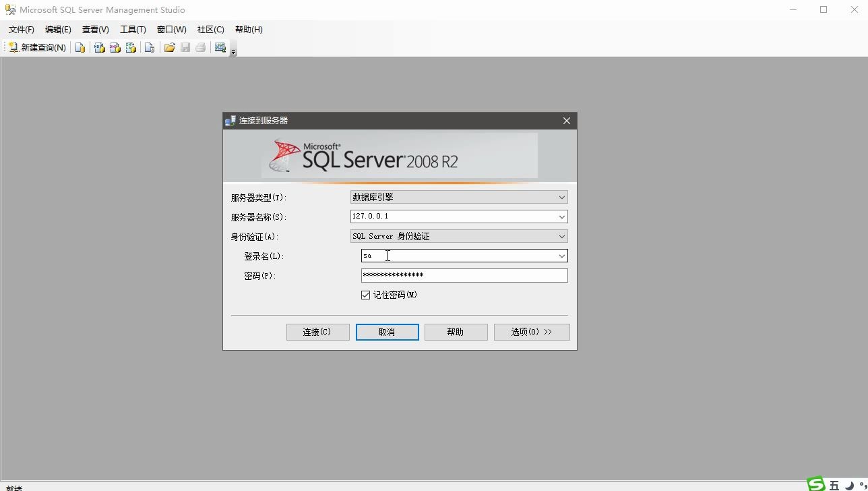Image resolution: width=868 pixels, height=491 pixels.
Task: Click the Print icon in toolbar
Action: 200,47
